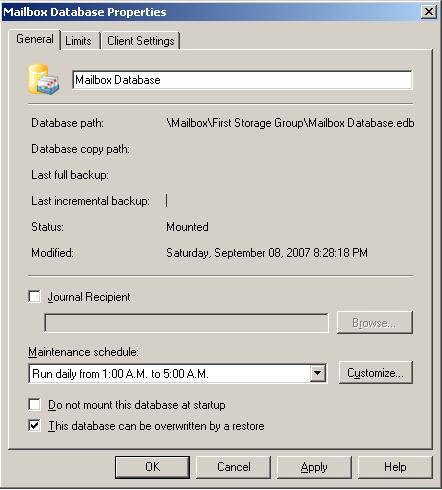The image size is (442, 490).
Task: Check Do not mount this database at startup
Action: point(35,405)
